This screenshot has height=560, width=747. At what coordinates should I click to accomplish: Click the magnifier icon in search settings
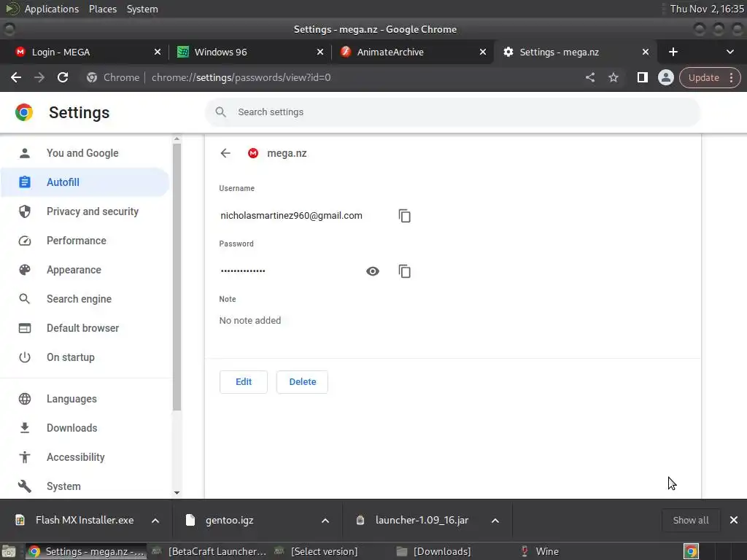tap(220, 112)
